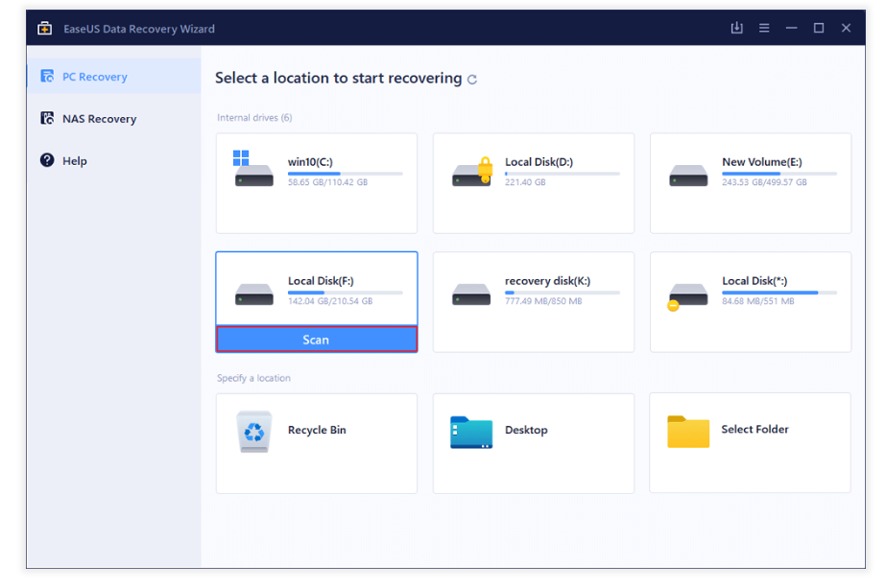Click the win10(C:) drive icon

click(253, 173)
